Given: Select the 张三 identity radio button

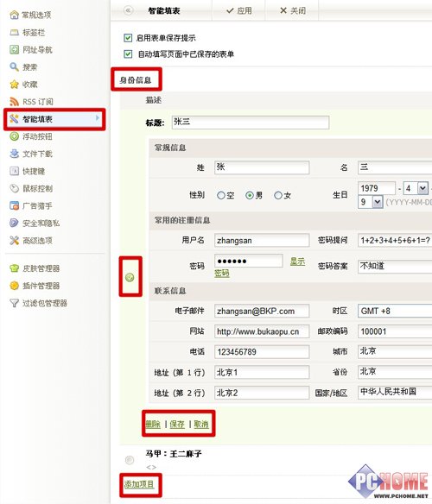Looking at the screenshot, I should point(130,277).
